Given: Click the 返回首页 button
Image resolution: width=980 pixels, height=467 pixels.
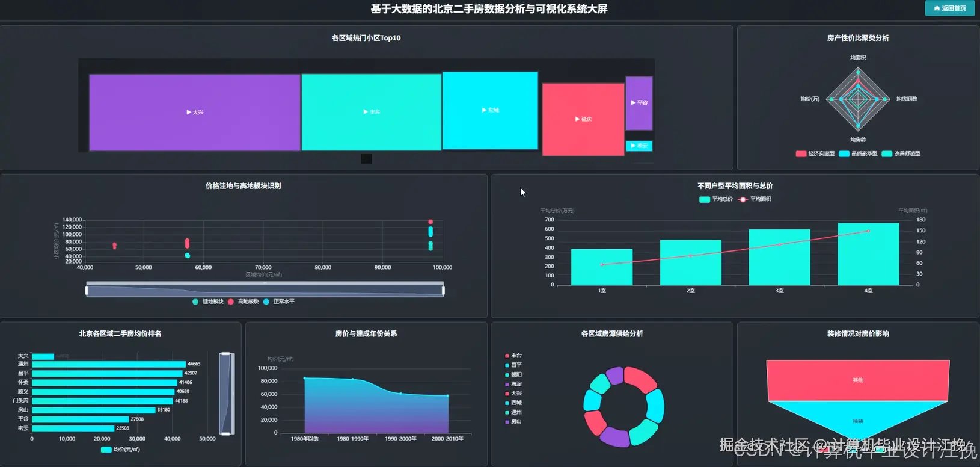Looking at the screenshot, I should [x=950, y=8].
